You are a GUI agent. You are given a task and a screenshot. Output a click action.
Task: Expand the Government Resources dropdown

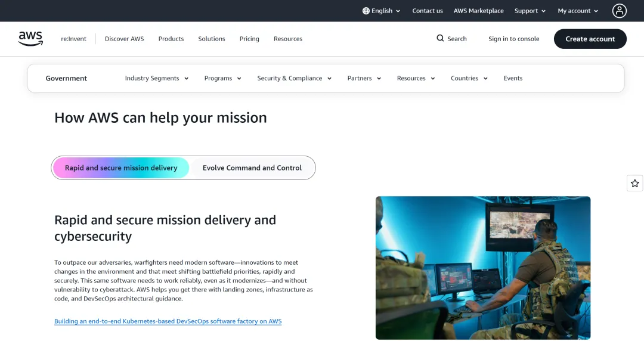pos(416,78)
